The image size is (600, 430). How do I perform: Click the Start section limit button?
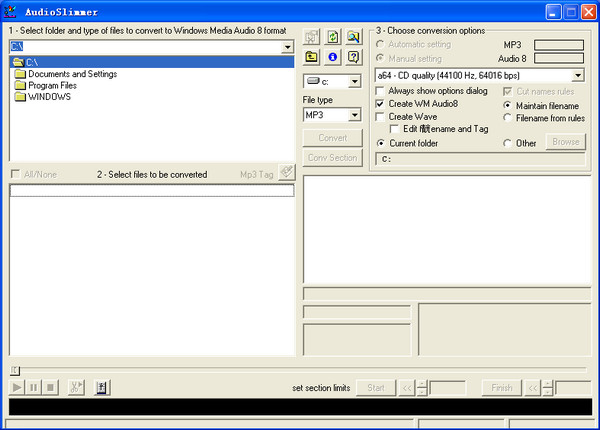click(x=376, y=388)
